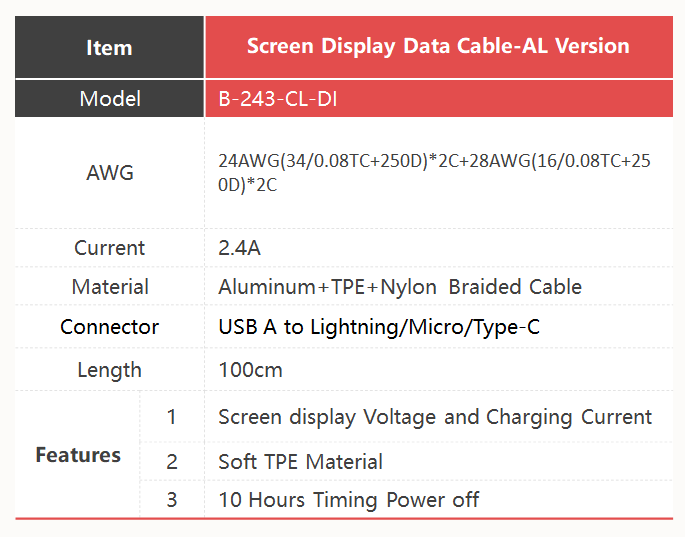
Task: Select the 'Material' row label
Action: 110,287
